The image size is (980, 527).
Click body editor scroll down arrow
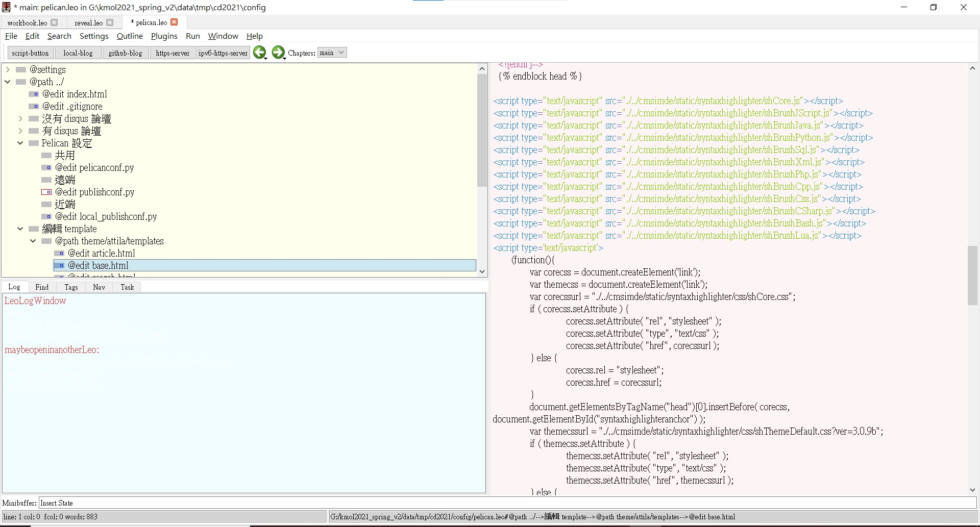point(972,490)
